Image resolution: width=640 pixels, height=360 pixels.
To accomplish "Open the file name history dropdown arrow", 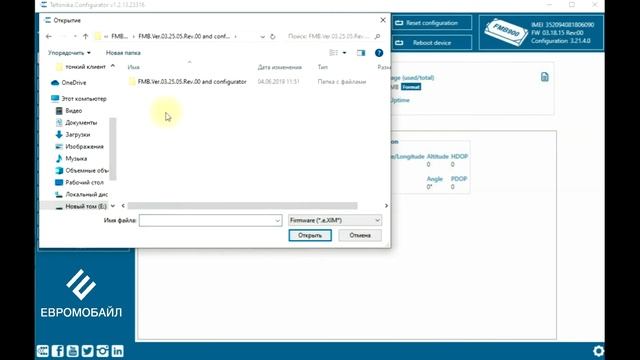I will [278, 220].
